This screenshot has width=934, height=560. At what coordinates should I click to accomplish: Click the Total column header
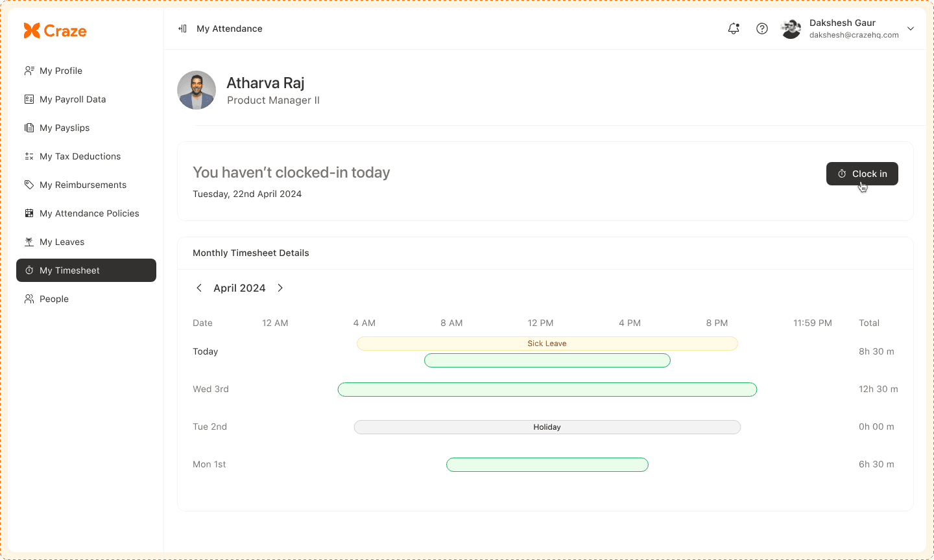click(869, 323)
